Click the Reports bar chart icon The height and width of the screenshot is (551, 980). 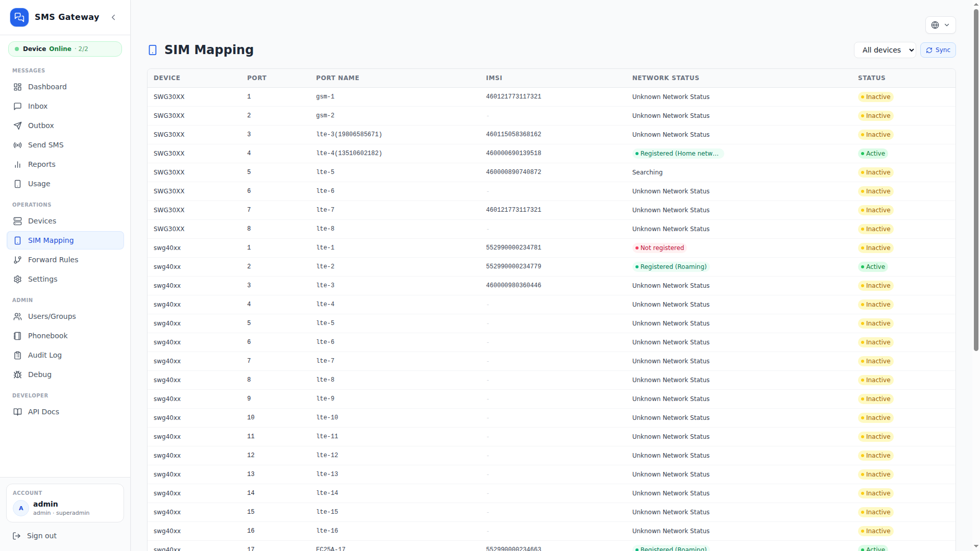point(17,164)
